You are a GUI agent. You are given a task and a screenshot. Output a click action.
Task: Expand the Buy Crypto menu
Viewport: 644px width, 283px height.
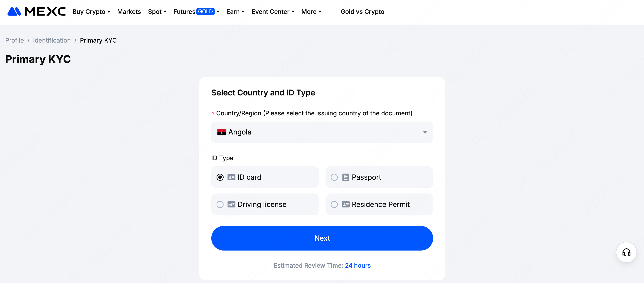tap(91, 11)
